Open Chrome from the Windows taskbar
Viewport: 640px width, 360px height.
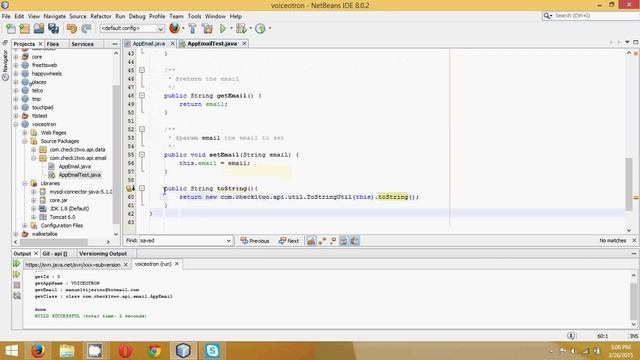(x=154, y=351)
